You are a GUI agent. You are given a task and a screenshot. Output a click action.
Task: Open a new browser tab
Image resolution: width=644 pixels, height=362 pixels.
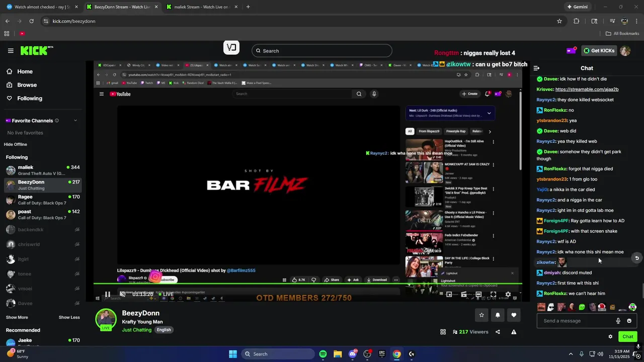click(x=248, y=7)
